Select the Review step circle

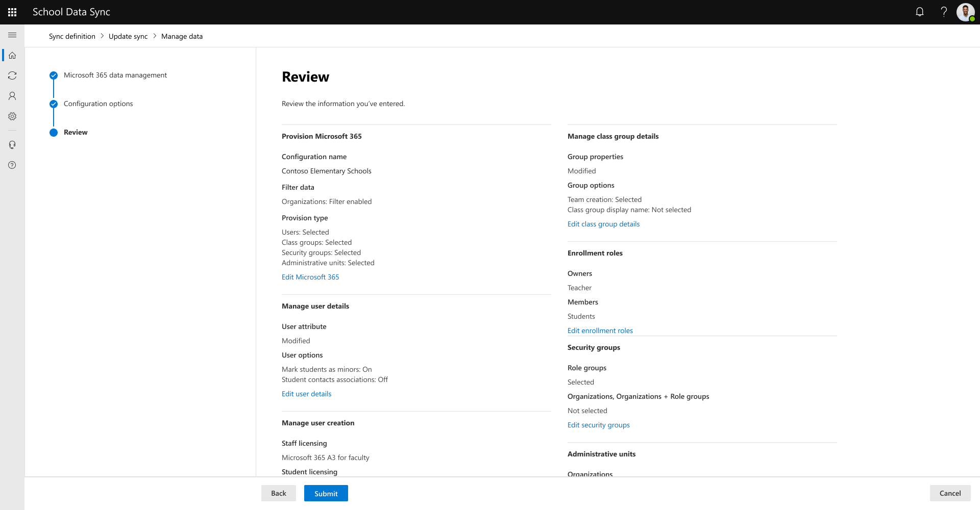click(x=54, y=133)
